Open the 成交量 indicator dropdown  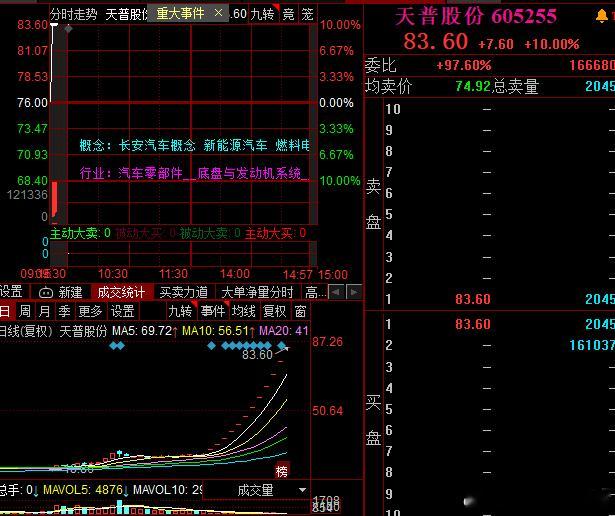257,490
